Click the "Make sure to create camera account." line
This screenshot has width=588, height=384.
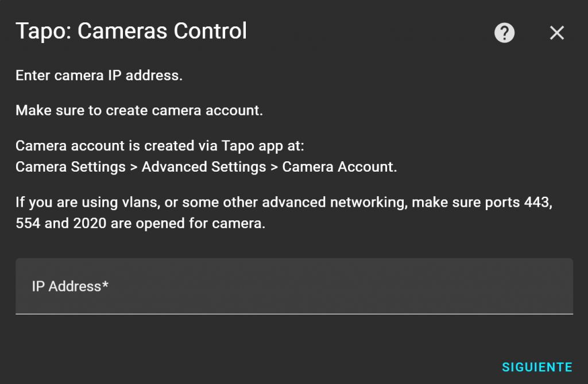click(139, 110)
